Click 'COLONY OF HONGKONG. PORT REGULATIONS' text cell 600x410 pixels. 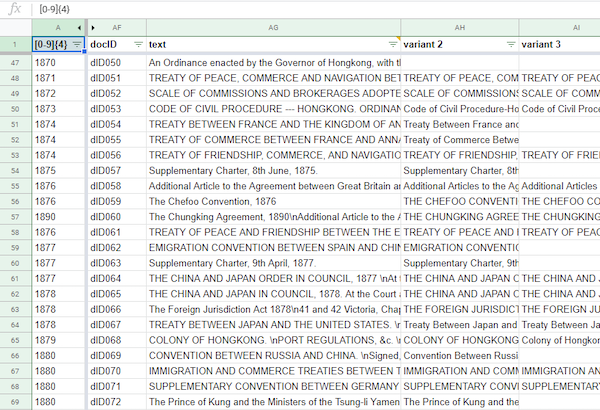(x=273, y=340)
